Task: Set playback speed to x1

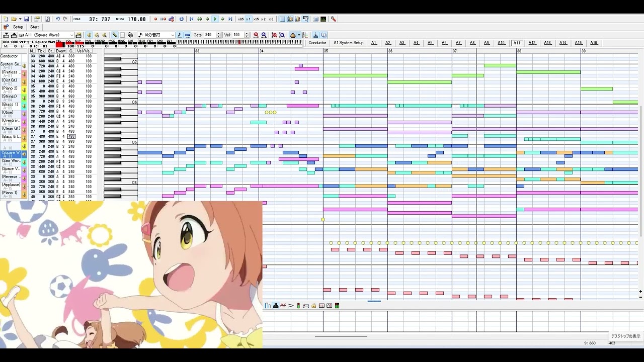Action: (x=248, y=19)
